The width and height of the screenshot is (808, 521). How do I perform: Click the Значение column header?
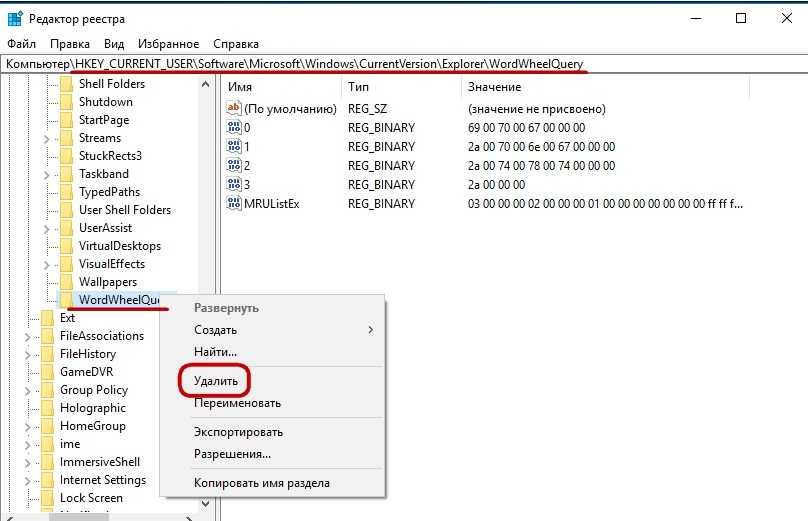point(494,87)
